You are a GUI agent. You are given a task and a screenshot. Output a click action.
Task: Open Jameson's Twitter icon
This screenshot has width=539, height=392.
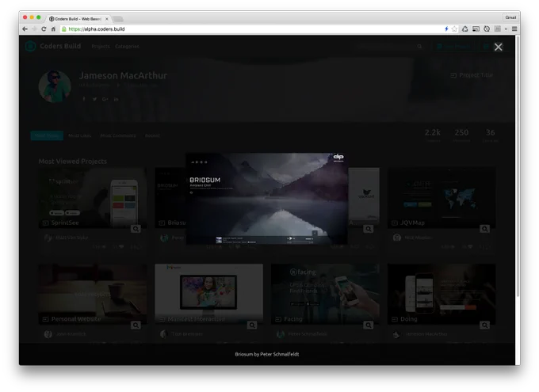pyautogui.click(x=94, y=99)
